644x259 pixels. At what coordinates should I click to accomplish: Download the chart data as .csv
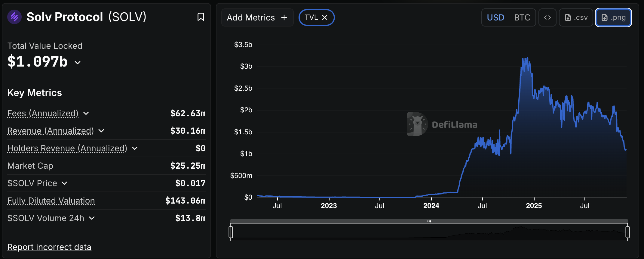(x=576, y=17)
